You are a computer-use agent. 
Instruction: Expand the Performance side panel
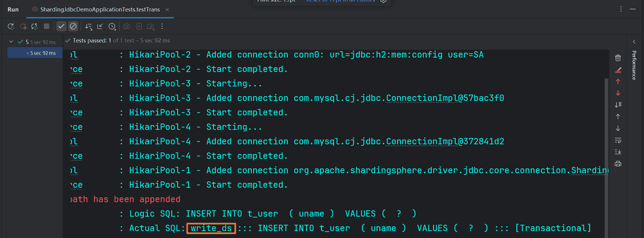click(x=634, y=65)
